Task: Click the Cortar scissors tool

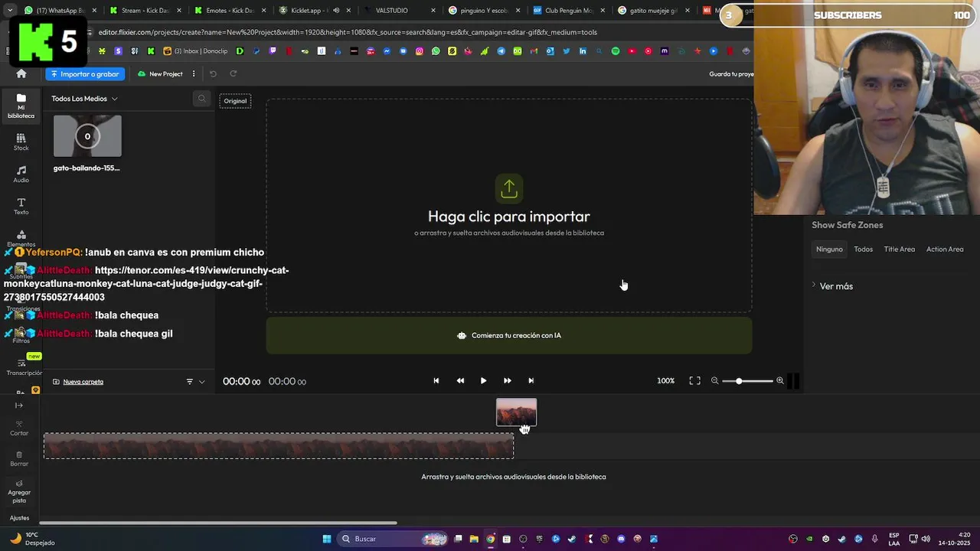Action: (x=19, y=428)
